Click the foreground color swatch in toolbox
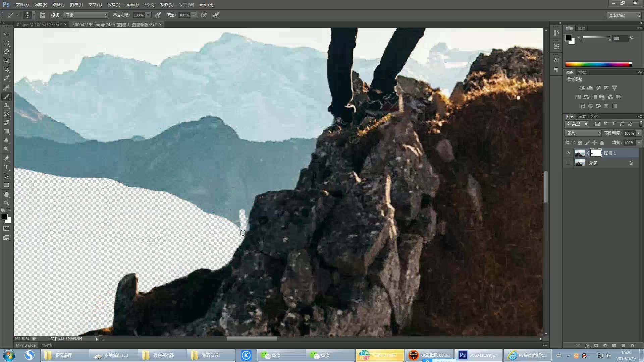 [5, 217]
